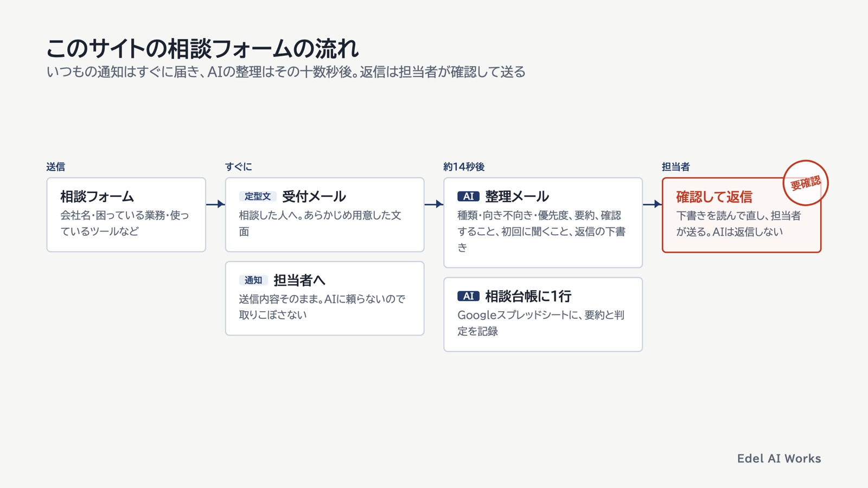Click the description 送信内容そのまま。AIに頼らない

(322, 307)
